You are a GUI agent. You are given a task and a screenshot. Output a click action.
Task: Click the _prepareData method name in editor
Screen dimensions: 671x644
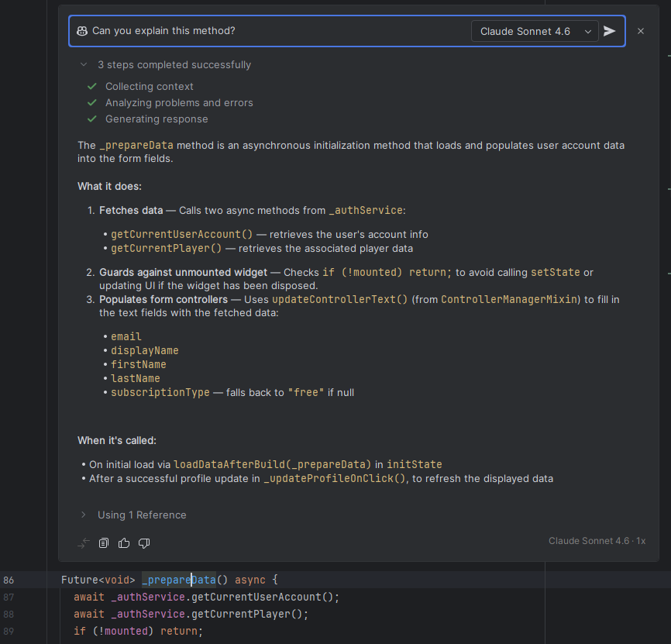(x=178, y=580)
